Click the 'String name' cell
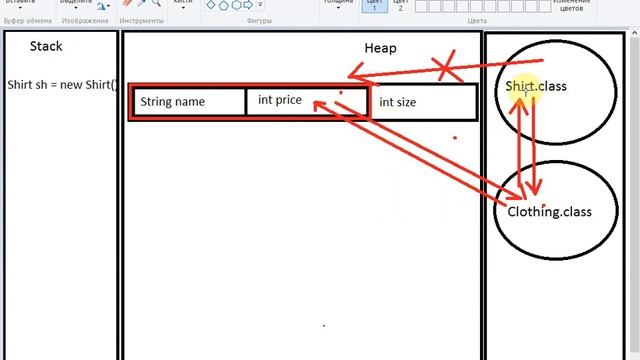The height and width of the screenshot is (360, 640). [189, 102]
